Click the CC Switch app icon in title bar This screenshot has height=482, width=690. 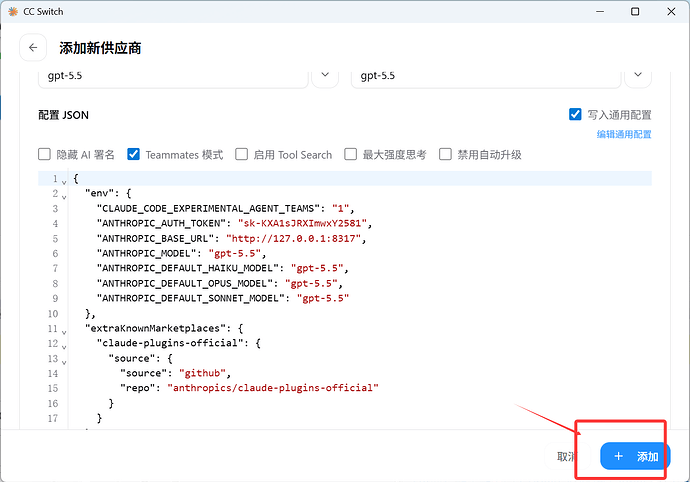pyautogui.click(x=13, y=11)
